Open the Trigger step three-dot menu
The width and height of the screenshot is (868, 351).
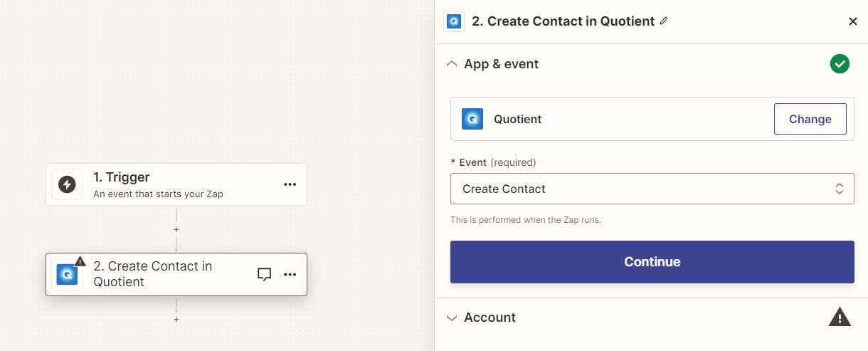click(290, 184)
